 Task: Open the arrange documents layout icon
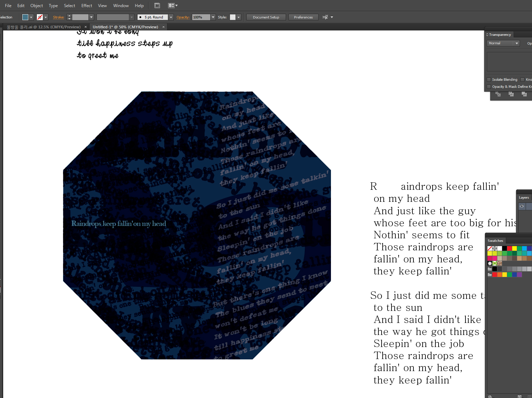tap(173, 5)
